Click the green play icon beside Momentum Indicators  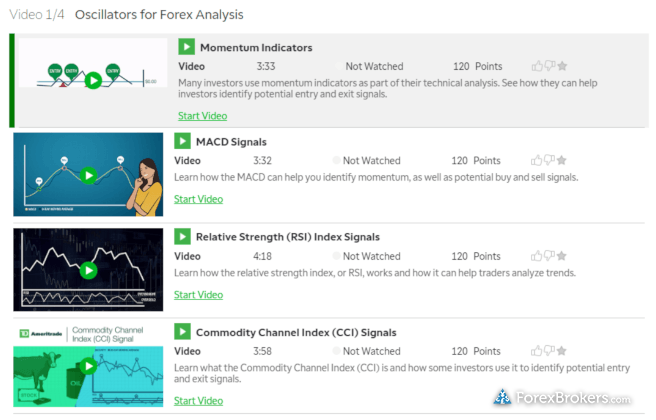coord(187,46)
